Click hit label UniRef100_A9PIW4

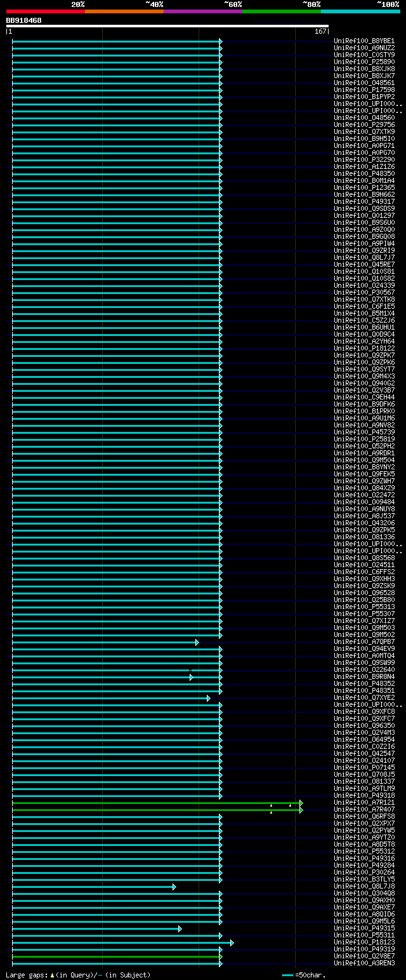364,244
